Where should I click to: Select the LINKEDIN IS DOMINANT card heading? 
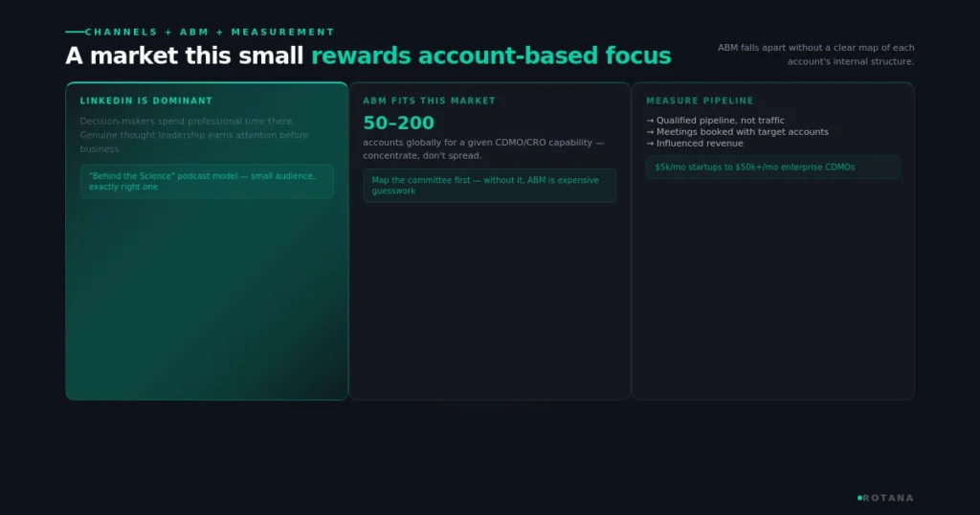tap(146, 101)
